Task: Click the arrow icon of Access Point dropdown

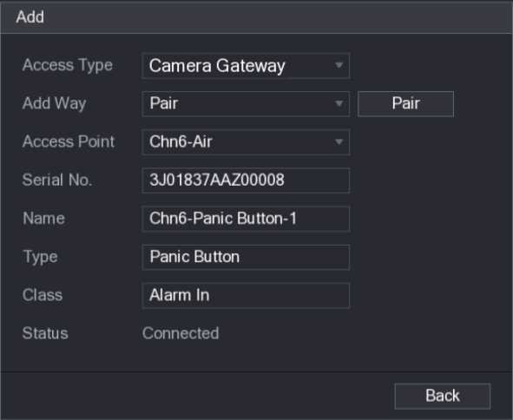Action: click(x=339, y=141)
